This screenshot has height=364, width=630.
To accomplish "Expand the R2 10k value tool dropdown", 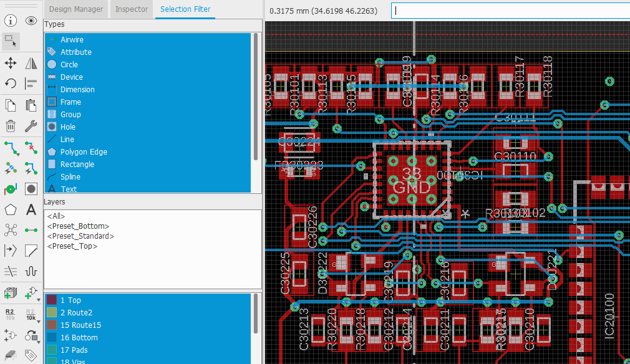I will tap(39, 322).
